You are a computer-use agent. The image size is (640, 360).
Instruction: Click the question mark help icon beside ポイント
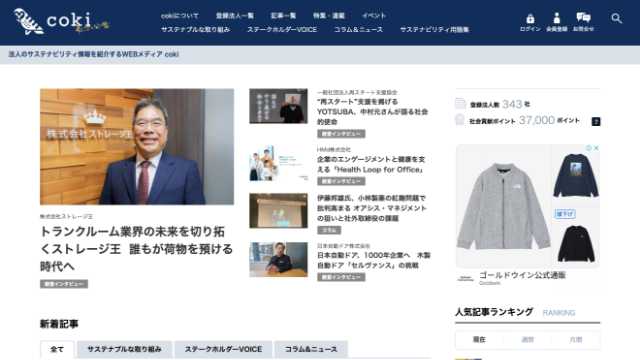pyautogui.click(x=596, y=121)
